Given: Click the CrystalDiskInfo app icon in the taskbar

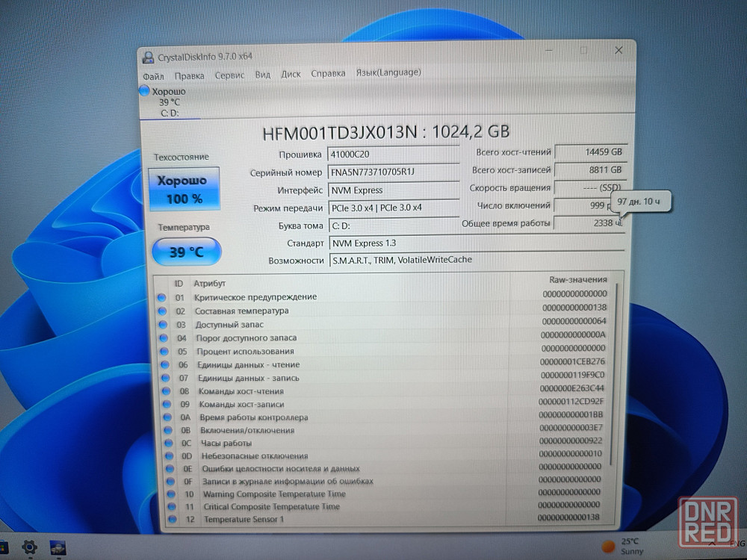Looking at the screenshot, I should click(x=58, y=547).
